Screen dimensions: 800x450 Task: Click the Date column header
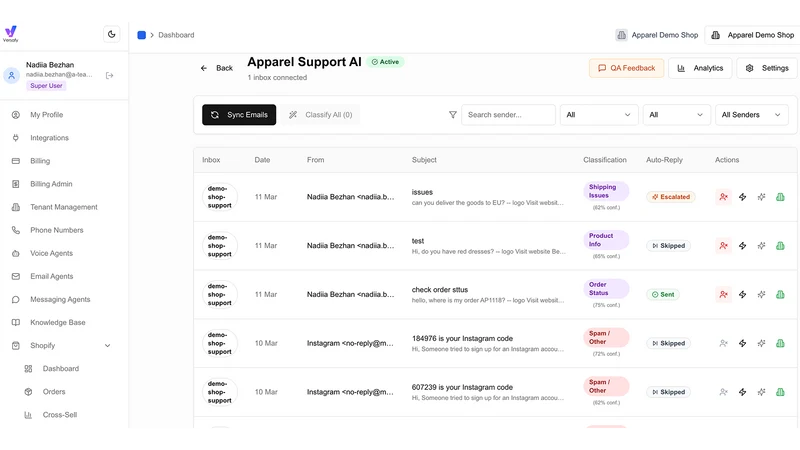(262, 160)
